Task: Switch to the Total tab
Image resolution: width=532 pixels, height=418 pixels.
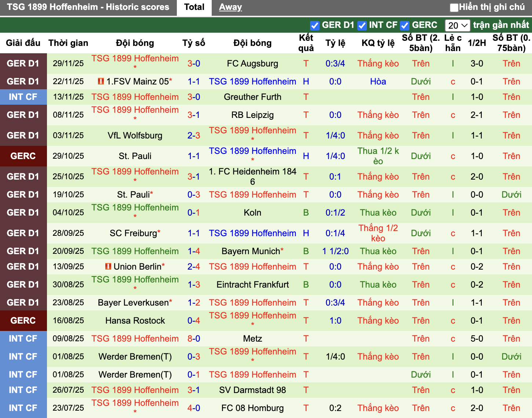Action: (194, 7)
